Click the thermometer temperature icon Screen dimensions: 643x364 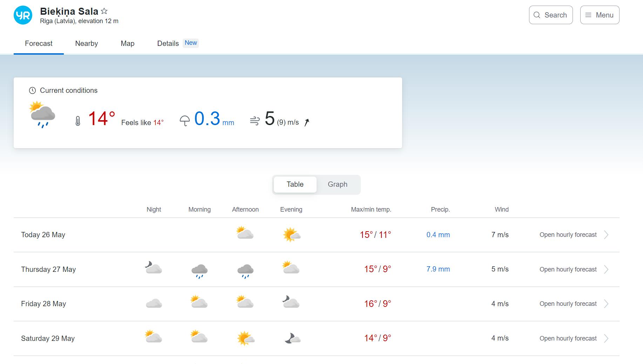pyautogui.click(x=78, y=121)
